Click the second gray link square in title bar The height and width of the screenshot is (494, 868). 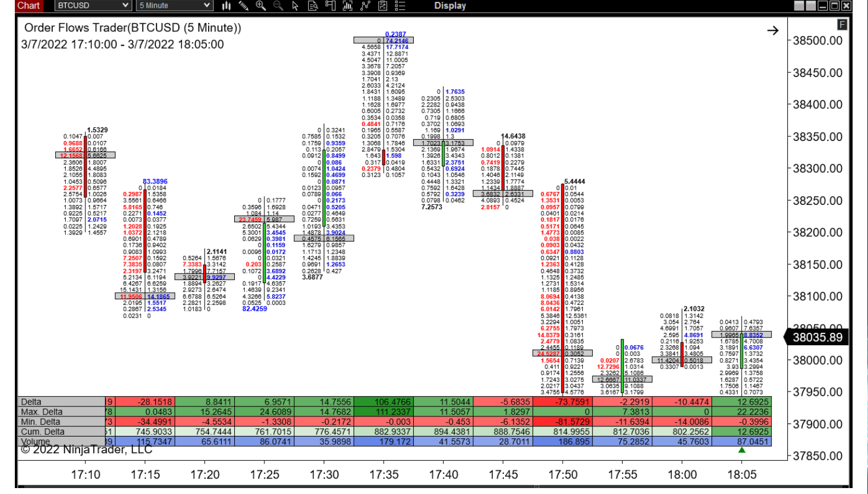tap(810, 6)
